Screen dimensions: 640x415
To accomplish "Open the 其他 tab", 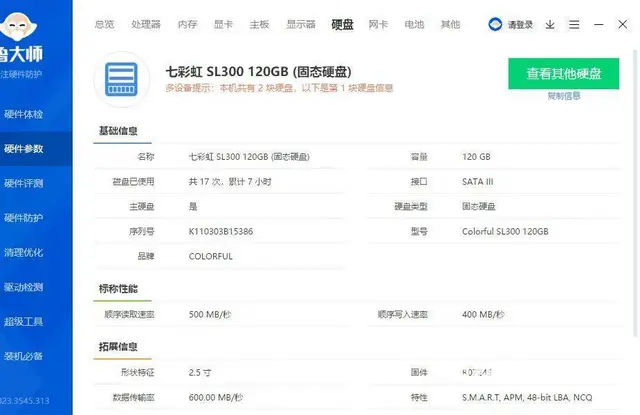I will pos(450,24).
